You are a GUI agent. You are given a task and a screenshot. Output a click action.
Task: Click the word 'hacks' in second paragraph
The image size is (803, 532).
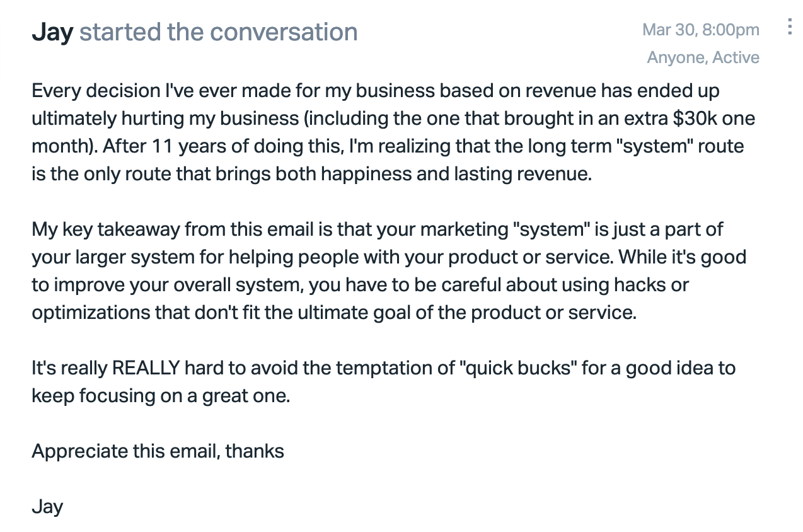tap(632, 285)
